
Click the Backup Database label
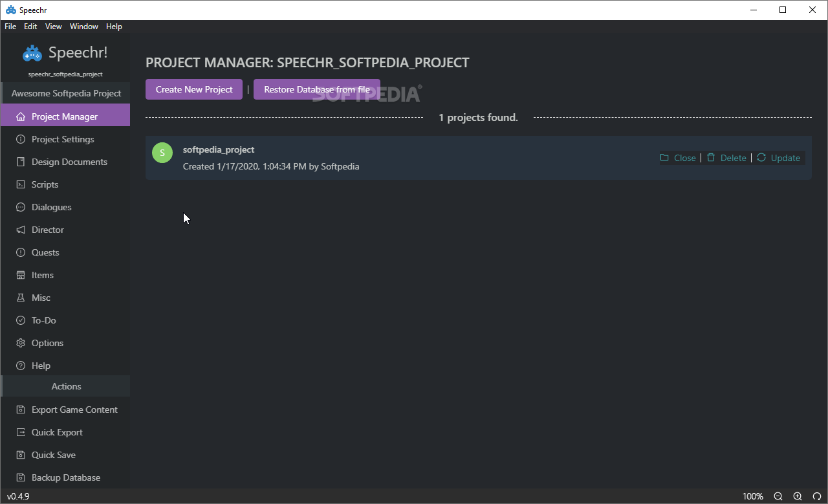(x=66, y=477)
